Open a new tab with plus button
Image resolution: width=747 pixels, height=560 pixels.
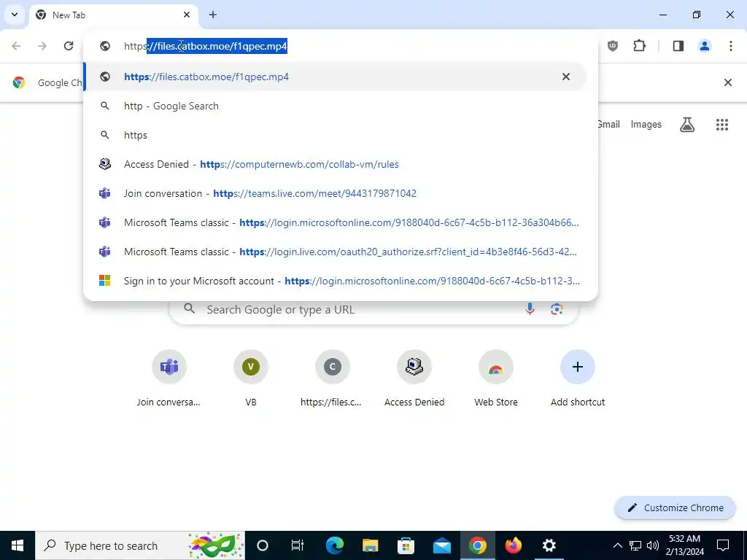213,15
